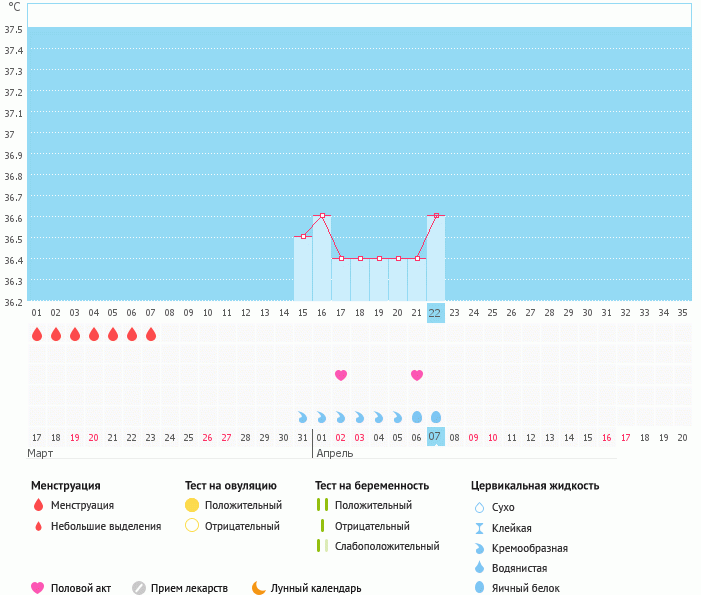701x595 pixels.
Task: Click the gray medication intake legend icon
Action: click(139, 588)
